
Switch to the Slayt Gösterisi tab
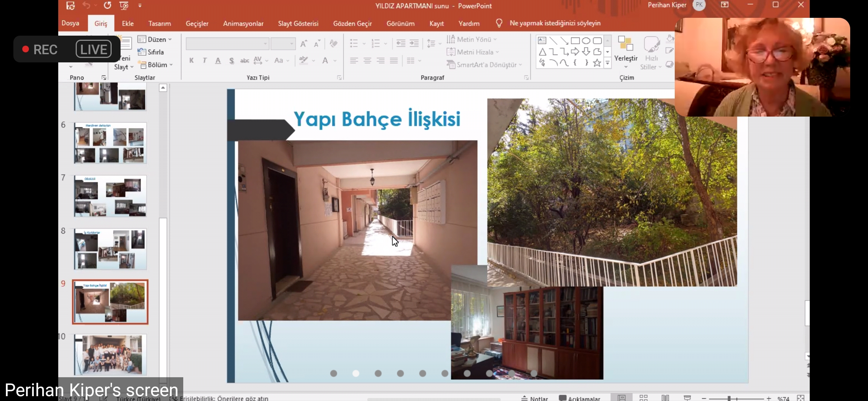[298, 23]
